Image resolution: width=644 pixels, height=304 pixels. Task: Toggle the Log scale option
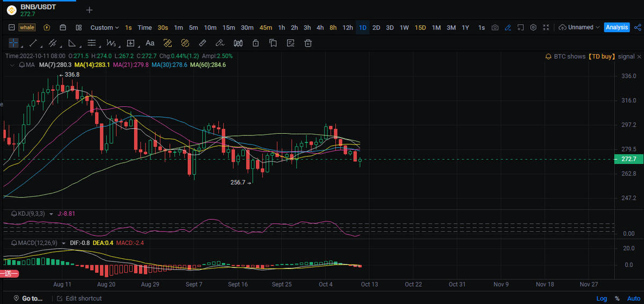[602, 299]
